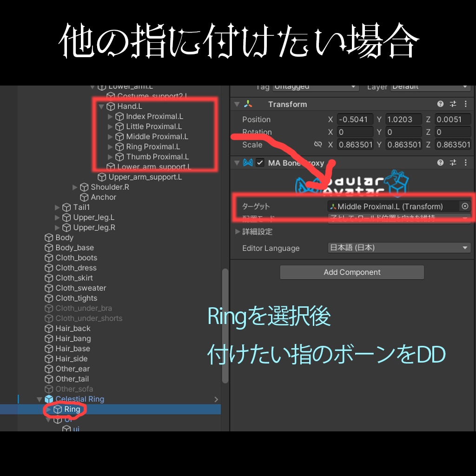Click the Little Proximal.L cube icon
476x476 pixels.
click(119, 126)
